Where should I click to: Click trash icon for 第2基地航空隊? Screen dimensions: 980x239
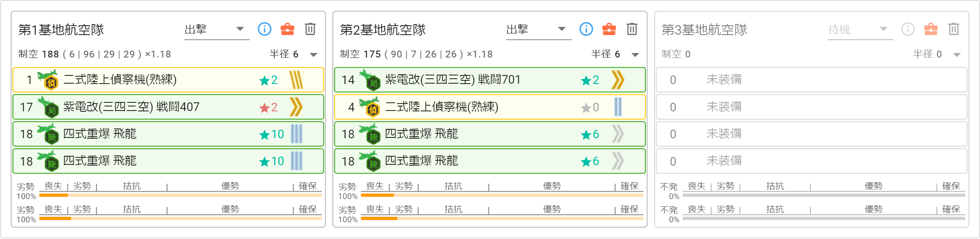632,29
